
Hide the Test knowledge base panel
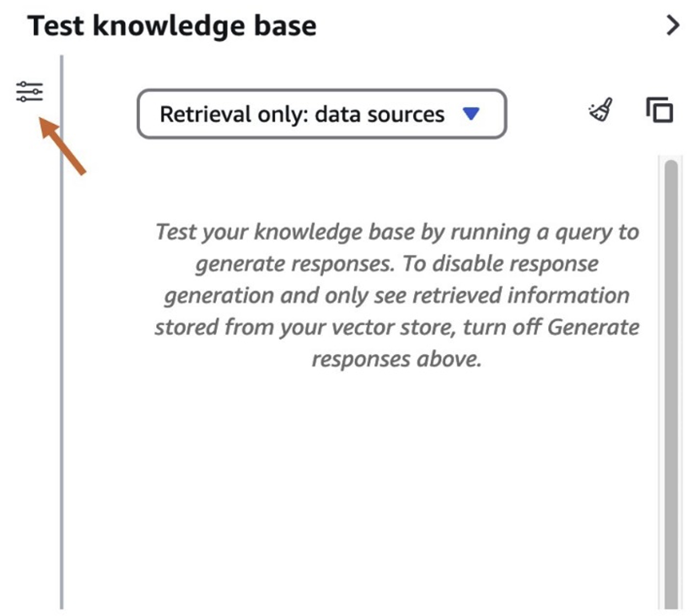tap(673, 25)
